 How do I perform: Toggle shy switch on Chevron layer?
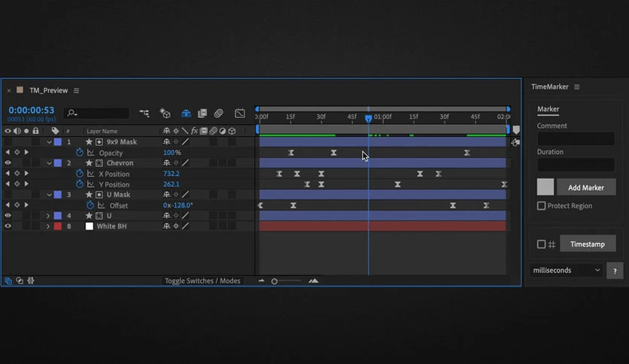pos(166,162)
